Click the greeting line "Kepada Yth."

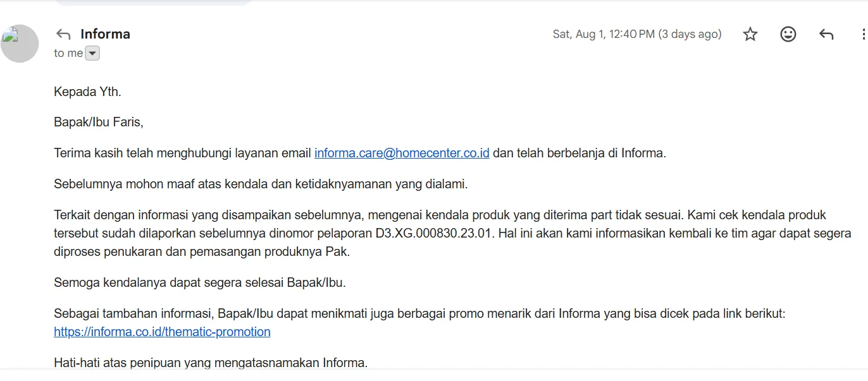pos(87,92)
